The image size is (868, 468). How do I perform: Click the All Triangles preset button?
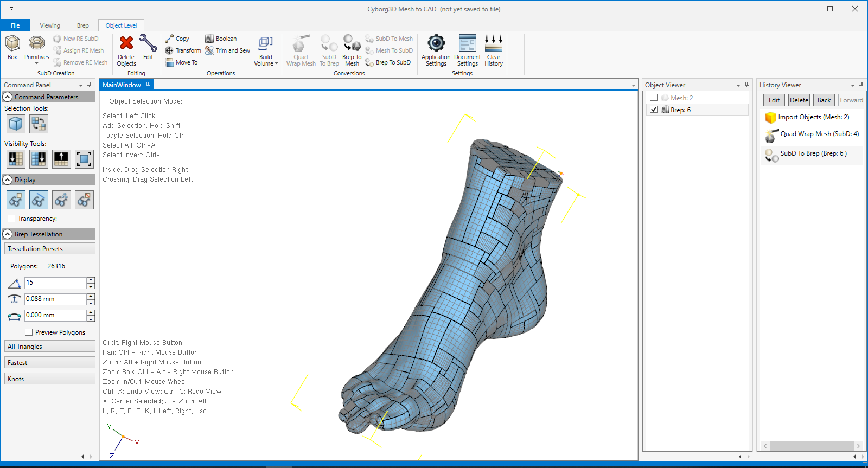point(49,347)
